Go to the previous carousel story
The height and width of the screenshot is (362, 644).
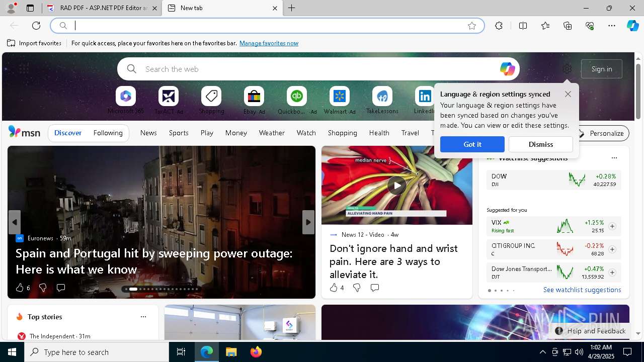tap(15, 222)
